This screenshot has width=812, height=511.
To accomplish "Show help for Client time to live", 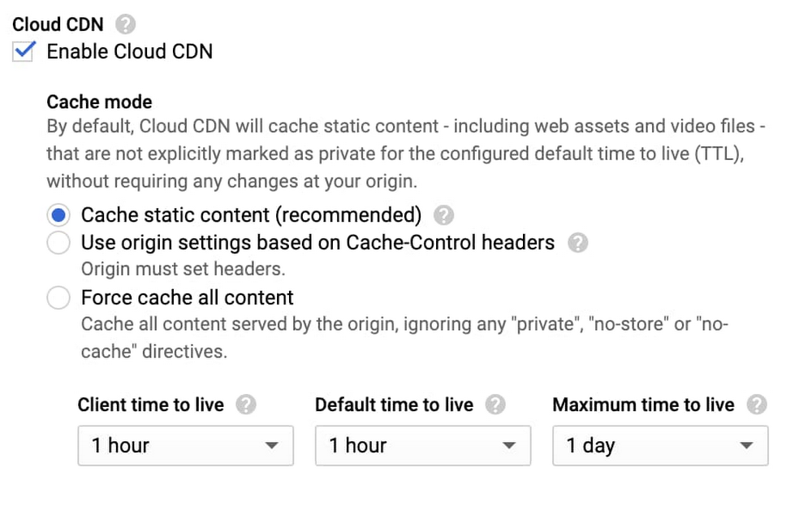I will pos(245,405).
